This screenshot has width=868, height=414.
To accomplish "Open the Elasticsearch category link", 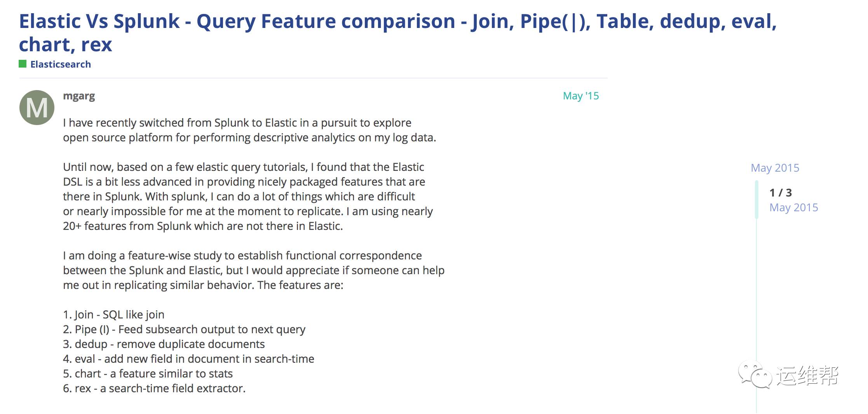I will (61, 64).
